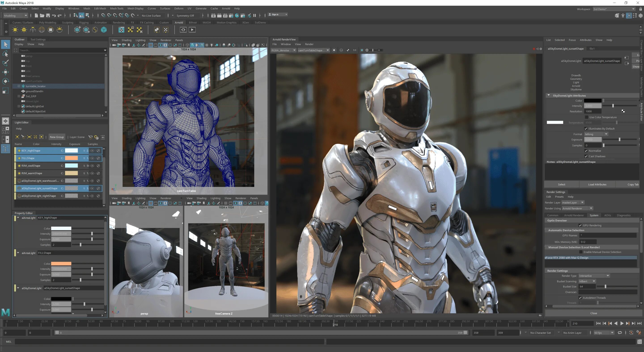Click the Arnold skydome light shelf icon
The height and width of the screenshot is (352, 644).
pyautogui.click(x=42, y=30)
